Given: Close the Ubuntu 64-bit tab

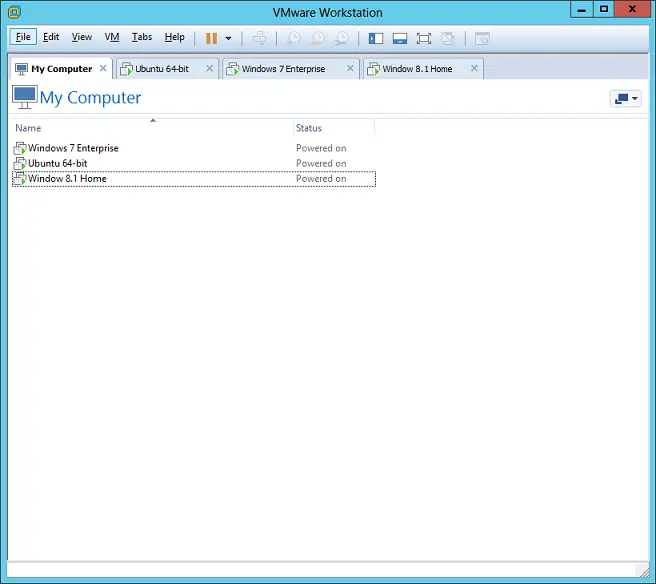Looking at the screenshot, I should point(210,68).
